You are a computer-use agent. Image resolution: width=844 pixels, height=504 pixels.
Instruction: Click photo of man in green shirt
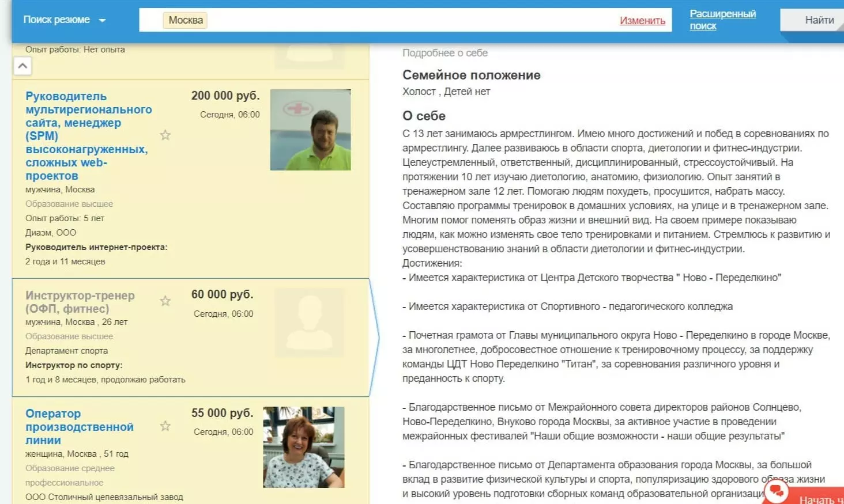point(310,130)
